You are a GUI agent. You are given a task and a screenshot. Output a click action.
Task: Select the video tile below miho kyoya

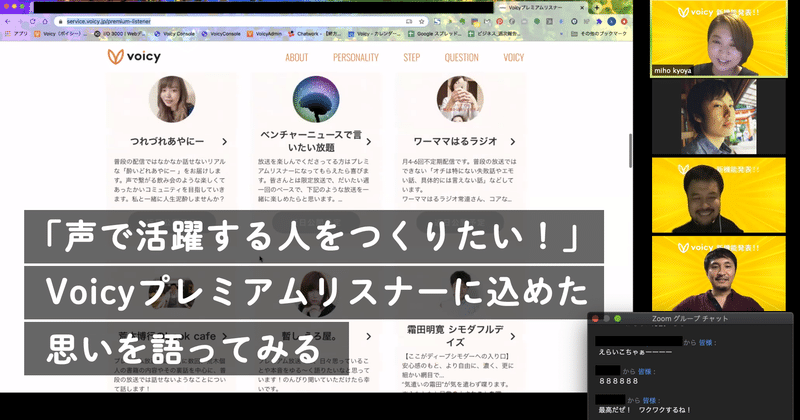[719, 117]
